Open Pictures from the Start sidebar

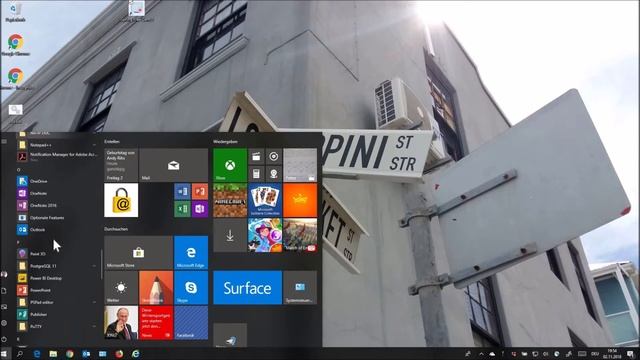[x=4, y=307]
